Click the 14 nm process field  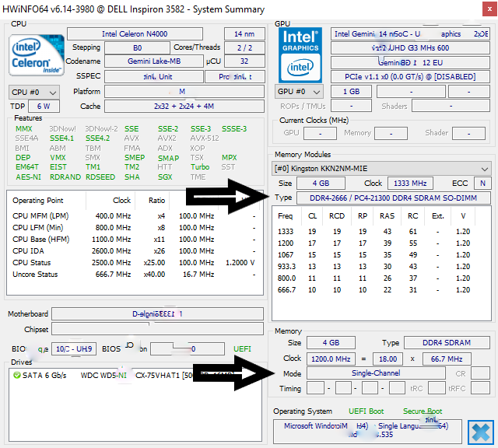tap(244, 34)
